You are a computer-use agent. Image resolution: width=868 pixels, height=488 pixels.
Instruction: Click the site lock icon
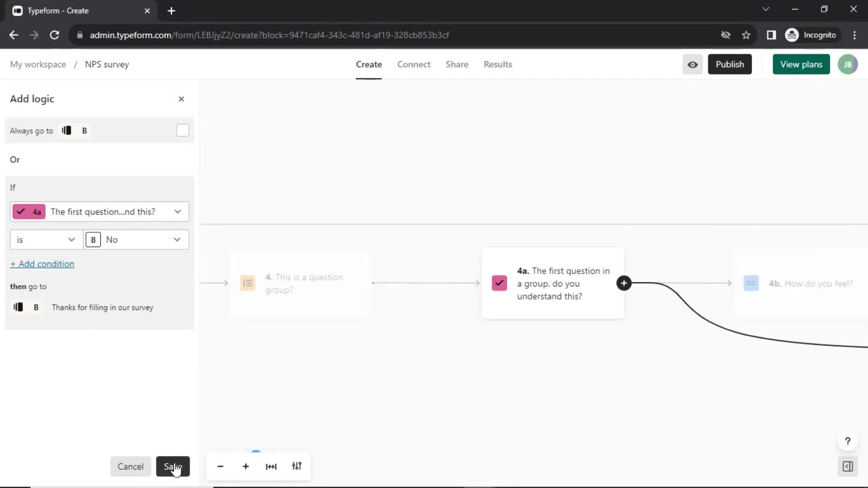80,35
